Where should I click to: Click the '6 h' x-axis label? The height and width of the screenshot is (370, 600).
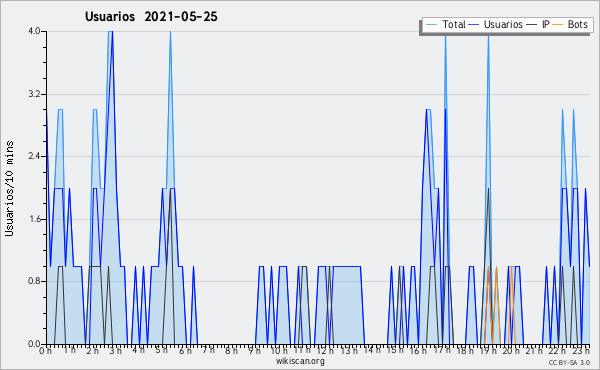point(185,351)
